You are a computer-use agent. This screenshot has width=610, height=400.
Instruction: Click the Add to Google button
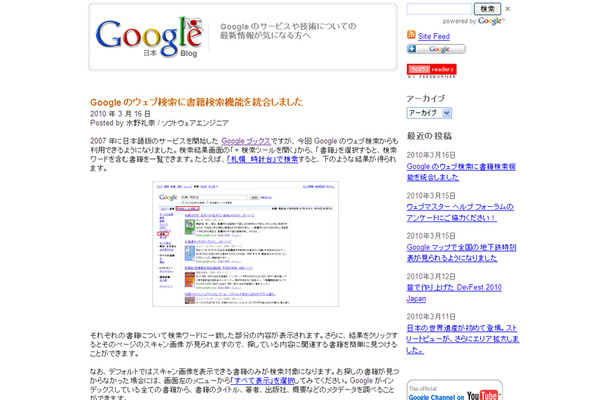tap(436, 49)
